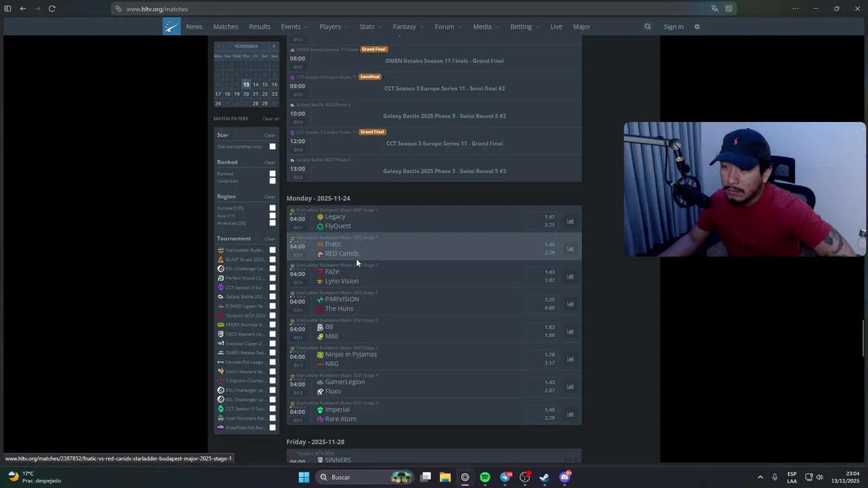Open the Major tab in navbar
The width and height of the screenshot is (868, 488).
(582, 26)
